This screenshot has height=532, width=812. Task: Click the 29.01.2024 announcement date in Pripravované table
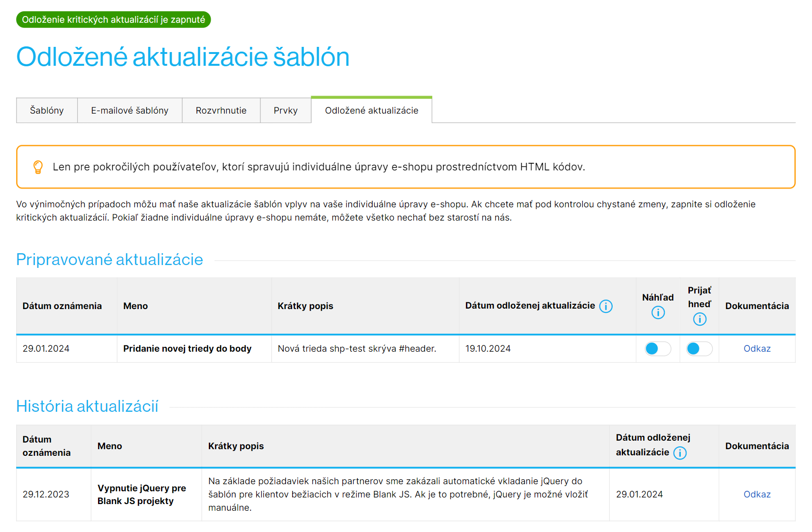tap(46, 349)
